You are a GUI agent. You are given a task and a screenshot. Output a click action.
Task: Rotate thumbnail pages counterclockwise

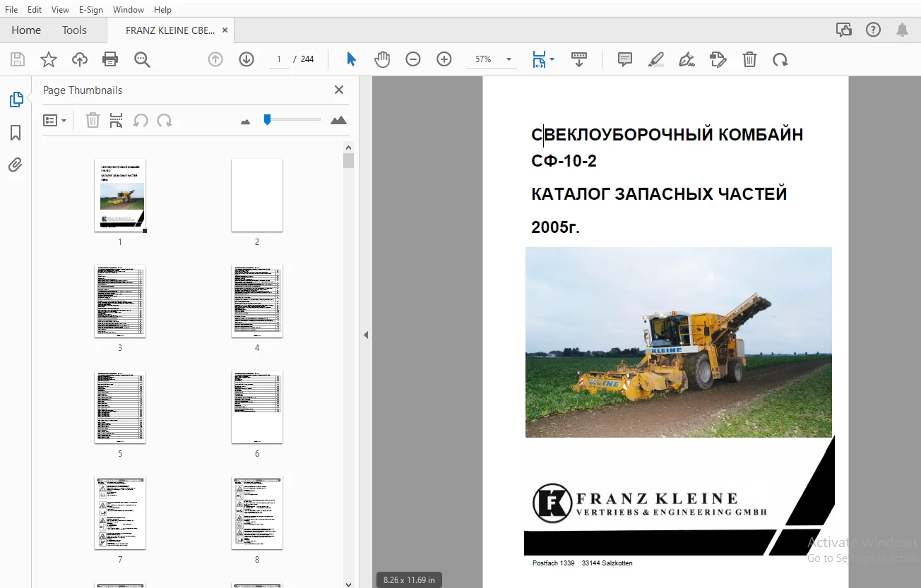tap(141, 121)
